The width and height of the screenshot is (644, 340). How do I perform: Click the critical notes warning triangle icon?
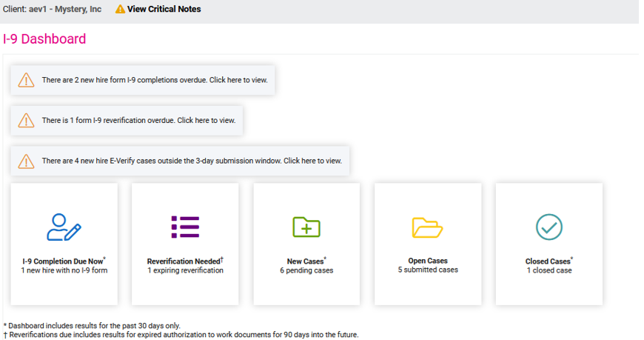[x=120, y=9]
